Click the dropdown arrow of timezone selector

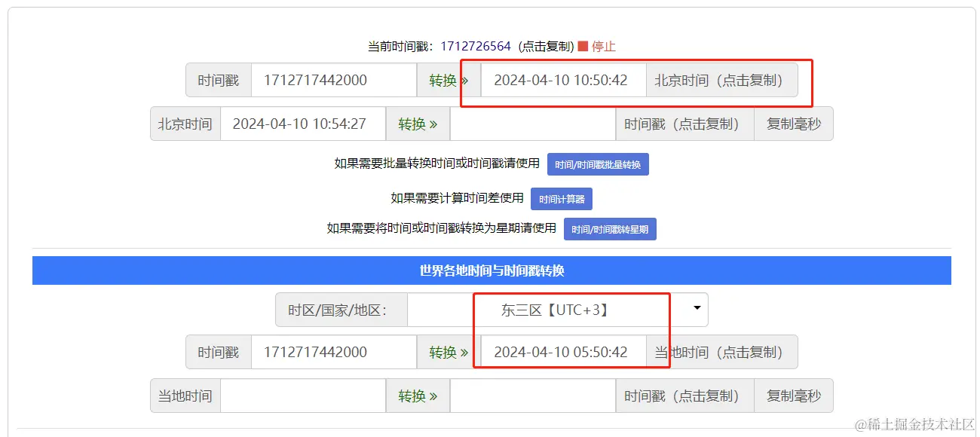(697, 308)
